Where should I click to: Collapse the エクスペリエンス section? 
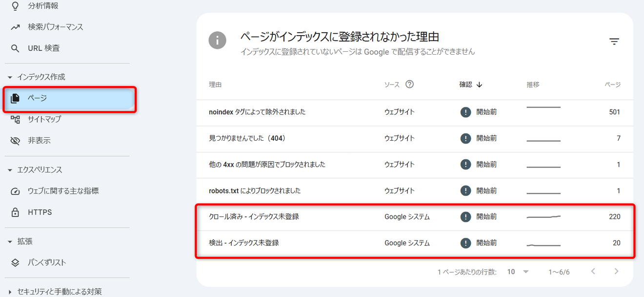click(10, 170)
